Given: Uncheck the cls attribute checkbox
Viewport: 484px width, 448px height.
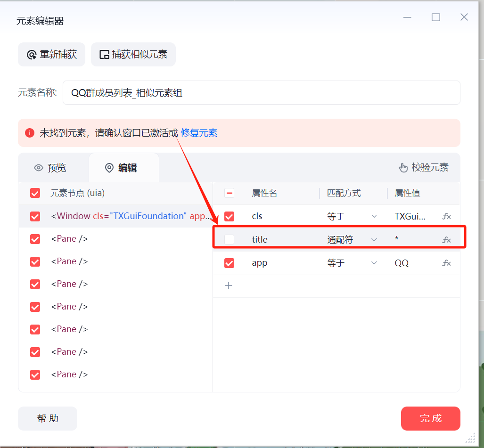Looking at the screenshot, I should 230,216.
